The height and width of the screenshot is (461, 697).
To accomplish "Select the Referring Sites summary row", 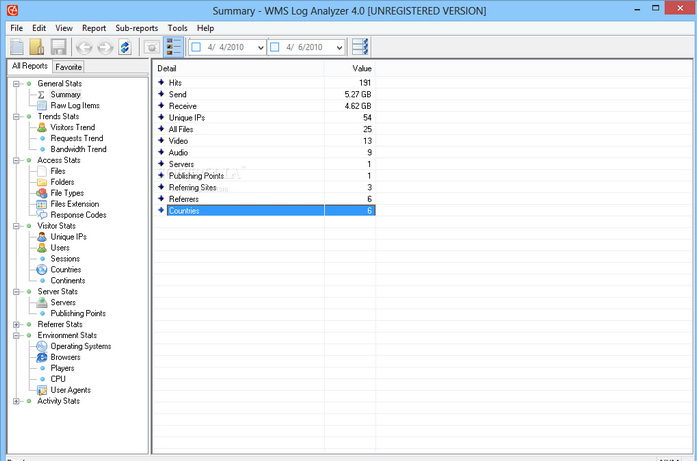I will 264,188.
